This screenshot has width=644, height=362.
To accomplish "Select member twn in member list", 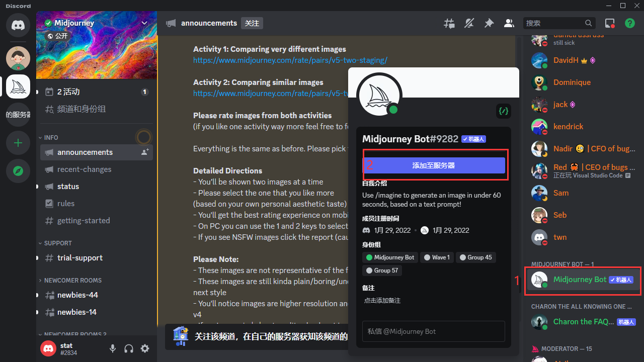I will 583,237.
